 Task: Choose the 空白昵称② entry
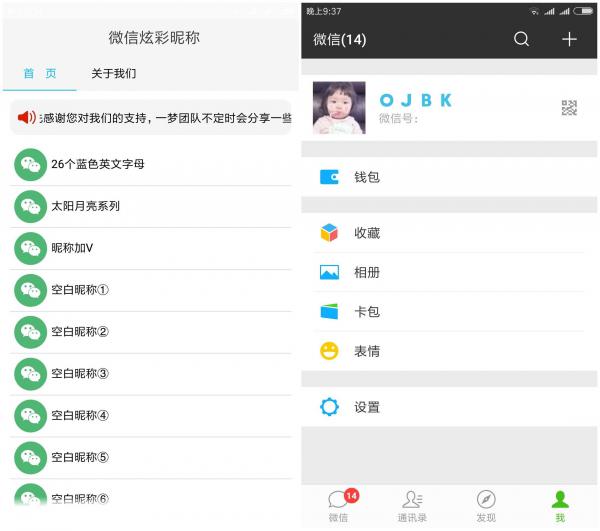point(151,332)
